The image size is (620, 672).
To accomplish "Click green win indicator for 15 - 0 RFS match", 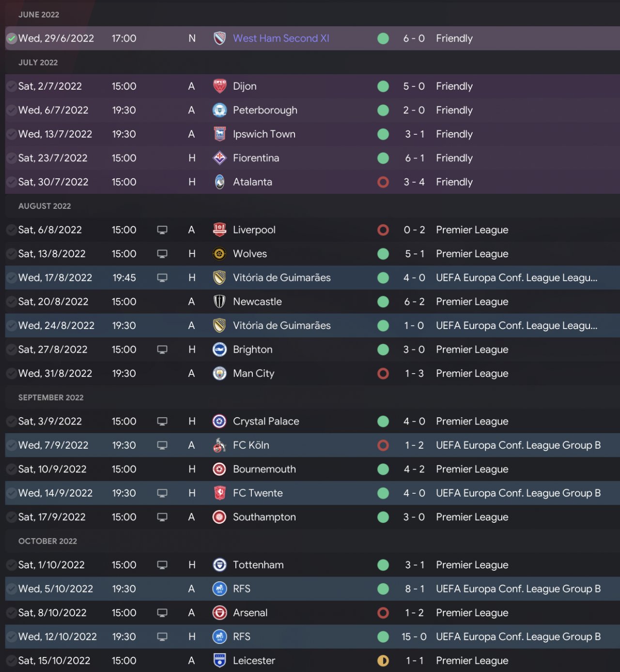I will click(383, 637).
